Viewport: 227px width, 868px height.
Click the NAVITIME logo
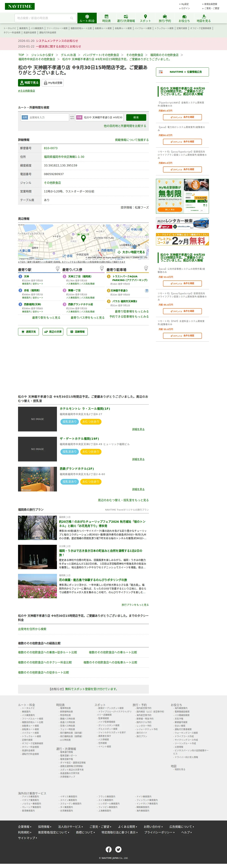(x=20, y=6)
